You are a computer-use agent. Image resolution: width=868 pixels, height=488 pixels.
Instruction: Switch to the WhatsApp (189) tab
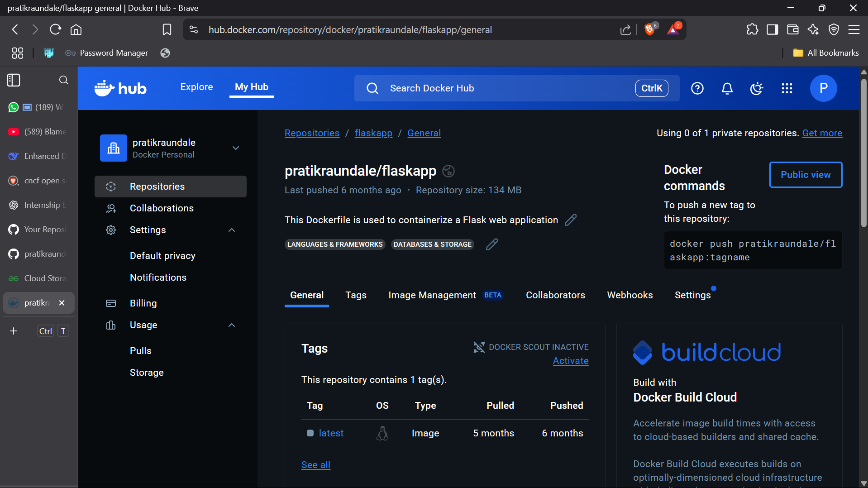(x=38, y=107)
